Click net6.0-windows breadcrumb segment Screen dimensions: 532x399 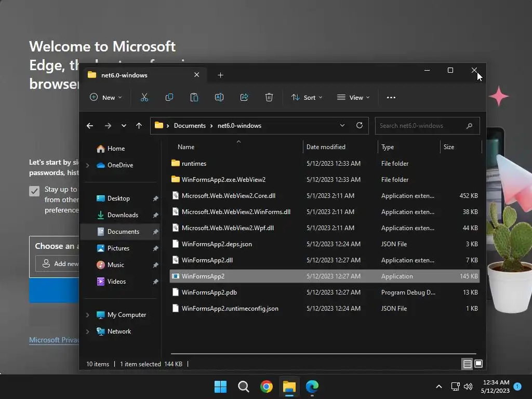(x=239, y=126)
